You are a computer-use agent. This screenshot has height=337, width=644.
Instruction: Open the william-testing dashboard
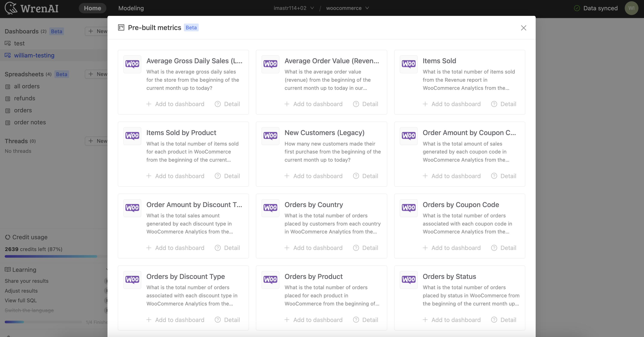[x=54, y=55]
